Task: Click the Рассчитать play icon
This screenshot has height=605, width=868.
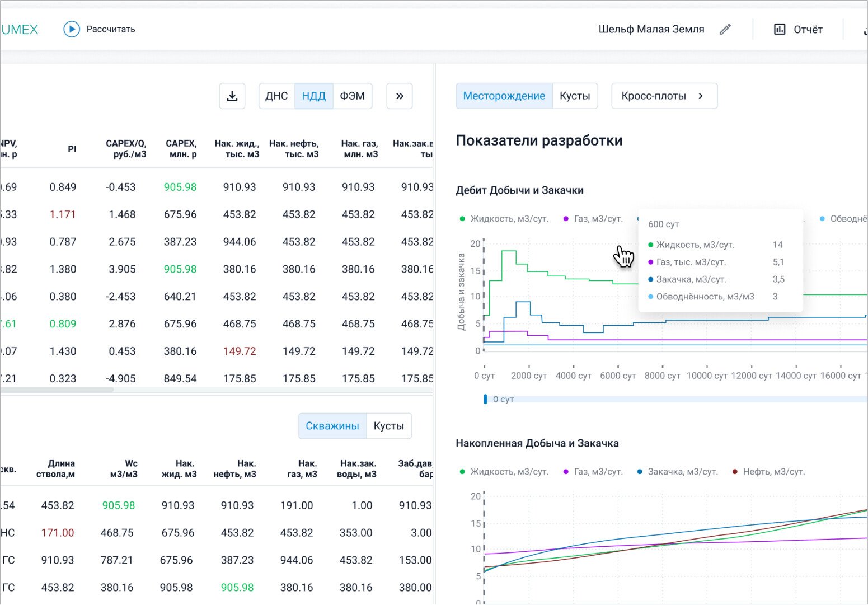Action: point(72,29)
